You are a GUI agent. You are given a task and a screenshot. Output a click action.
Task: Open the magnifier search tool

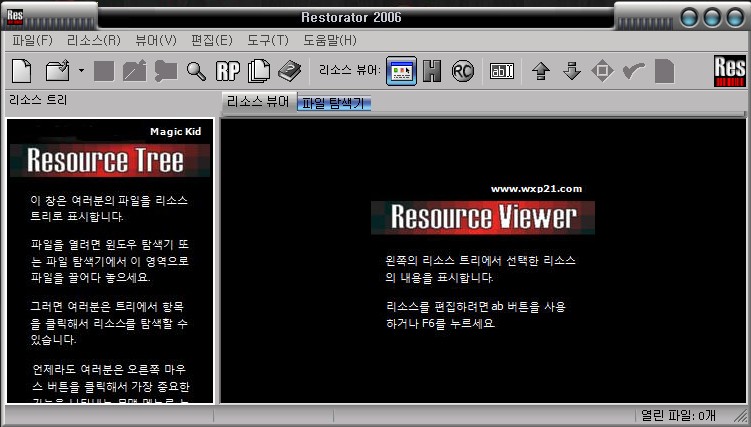[x=196, y=71]
